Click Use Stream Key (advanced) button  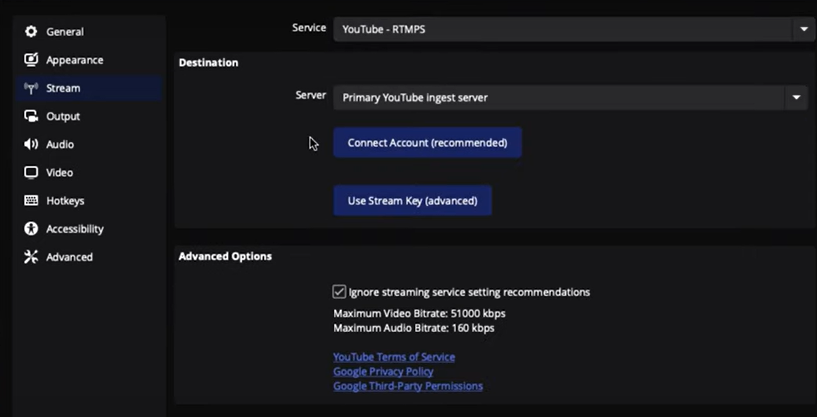[x=413, y=201]
